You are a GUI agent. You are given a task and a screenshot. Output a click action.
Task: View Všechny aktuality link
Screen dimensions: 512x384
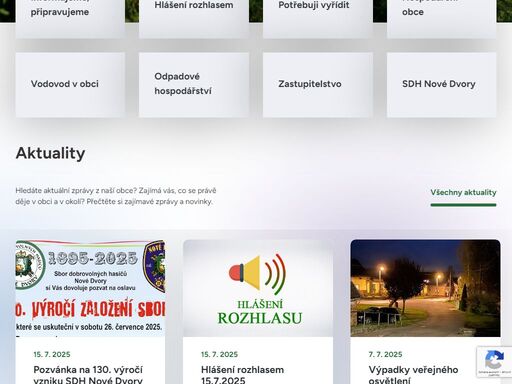463,193
